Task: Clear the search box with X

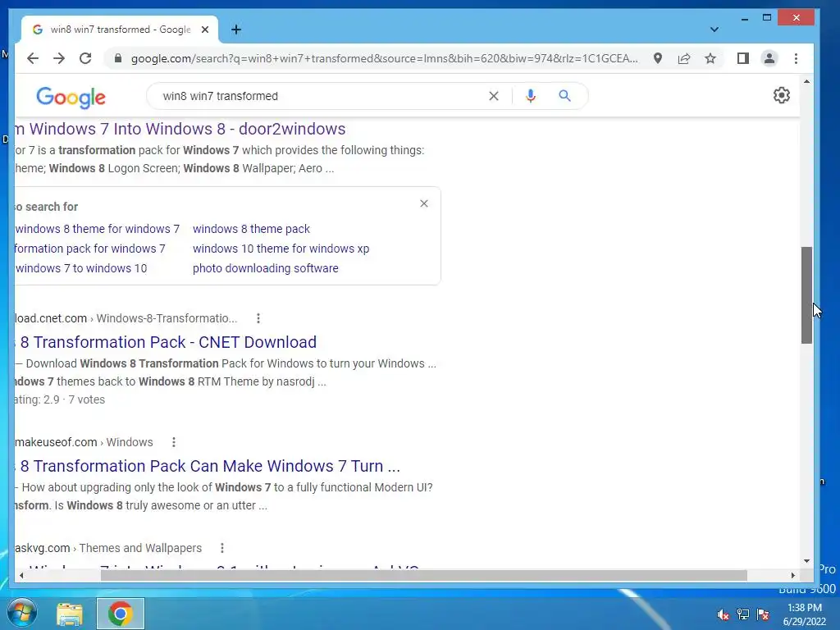Action: click(x=494, y=96)
